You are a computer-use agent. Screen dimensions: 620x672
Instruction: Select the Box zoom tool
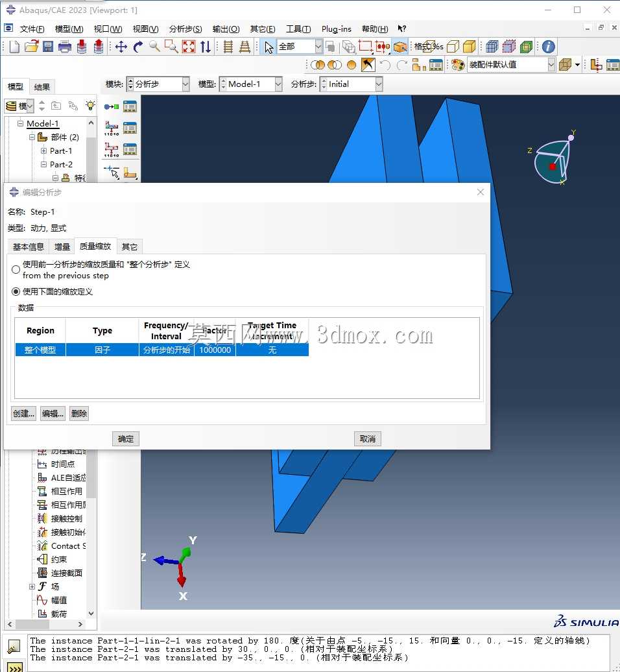[x=171, y=47]
